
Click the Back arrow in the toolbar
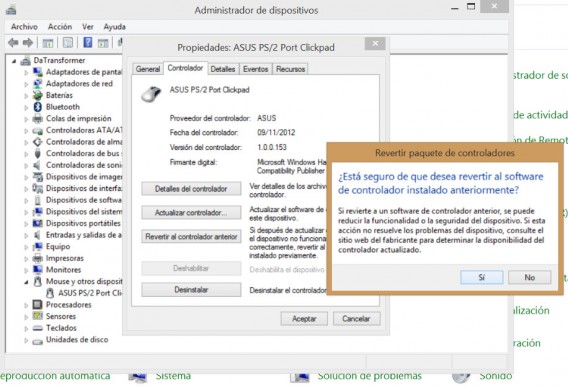coord(13,43)
